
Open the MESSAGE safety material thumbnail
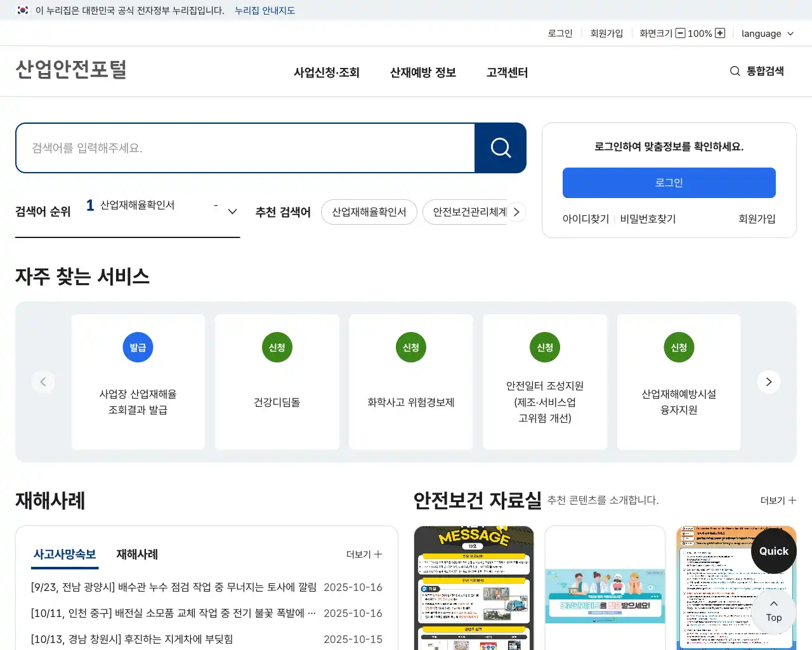[474, 587]
